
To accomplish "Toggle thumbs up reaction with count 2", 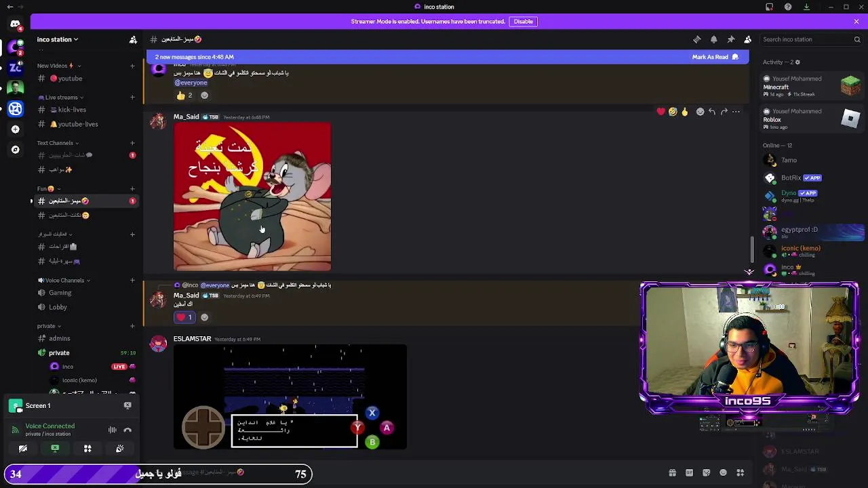I will pos(185,96).
